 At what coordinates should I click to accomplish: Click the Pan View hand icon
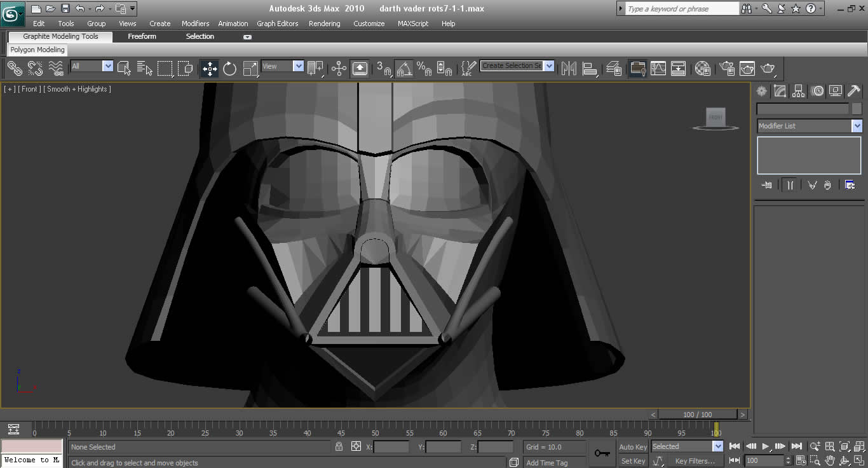coord(830,460)
